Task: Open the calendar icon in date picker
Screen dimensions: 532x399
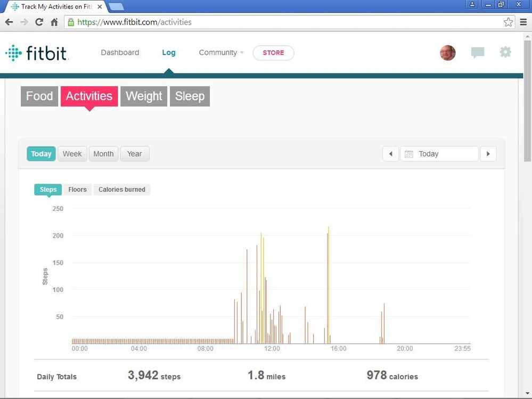Action: (x=409, y=154)
